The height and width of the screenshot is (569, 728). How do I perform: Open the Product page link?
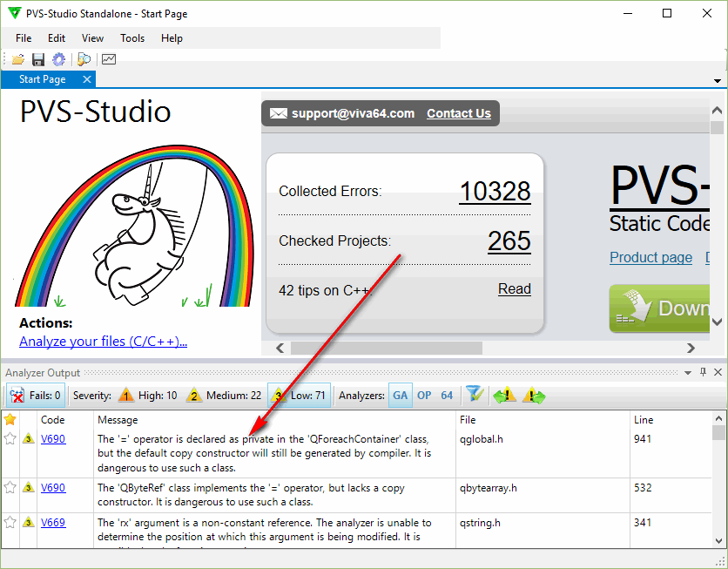(x=650, y=257)
